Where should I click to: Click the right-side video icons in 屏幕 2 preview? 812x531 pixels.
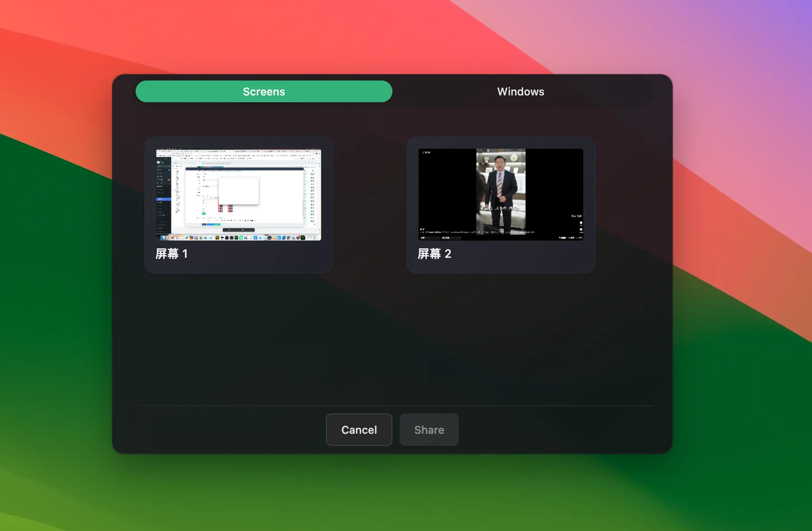pos(581,225)
